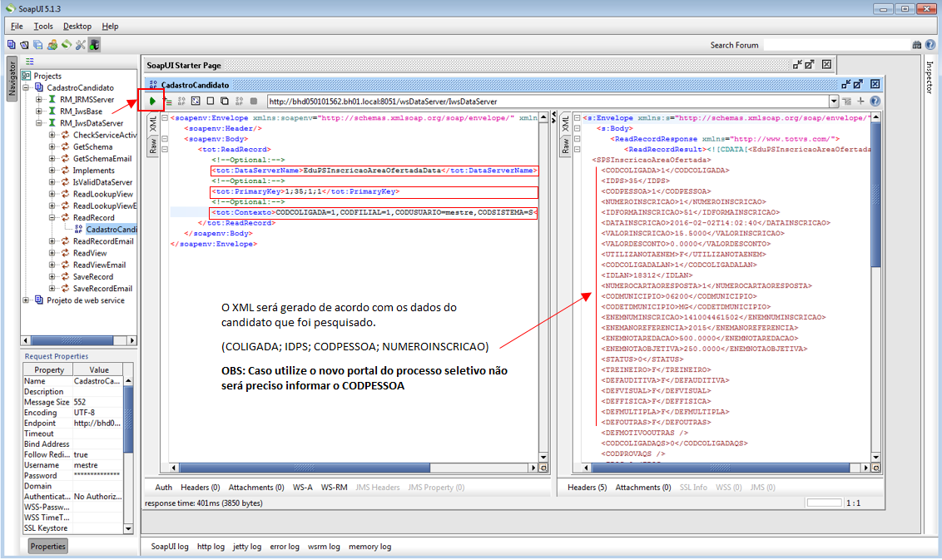942x560 pixels.
Task: Open the WS-RM tab
Action: tap(334, 488)
